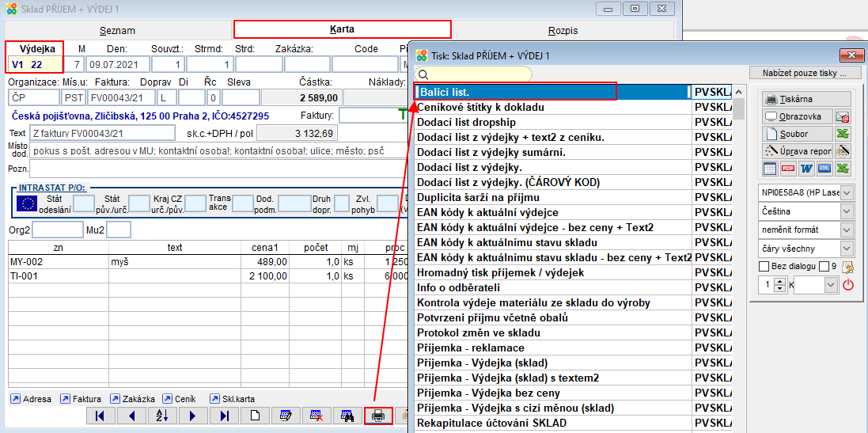The image size is (868, 433).
Task: Go to the previous record
Action: point(131,416)
